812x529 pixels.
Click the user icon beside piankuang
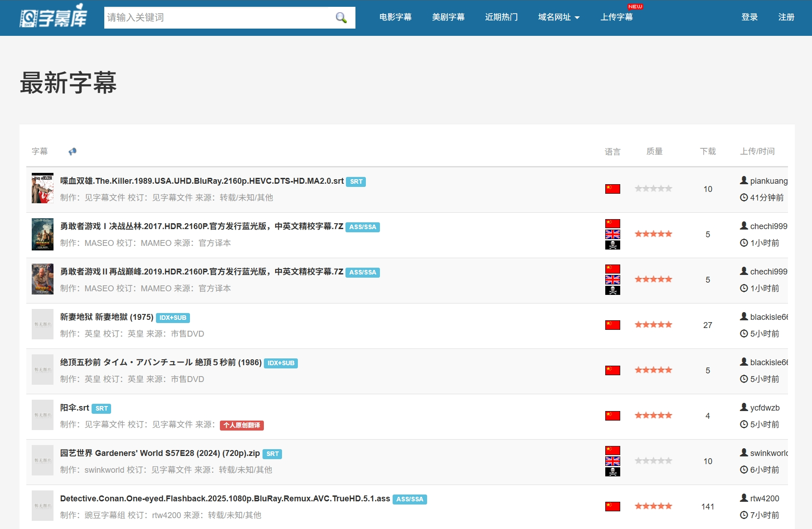point(744,181)
